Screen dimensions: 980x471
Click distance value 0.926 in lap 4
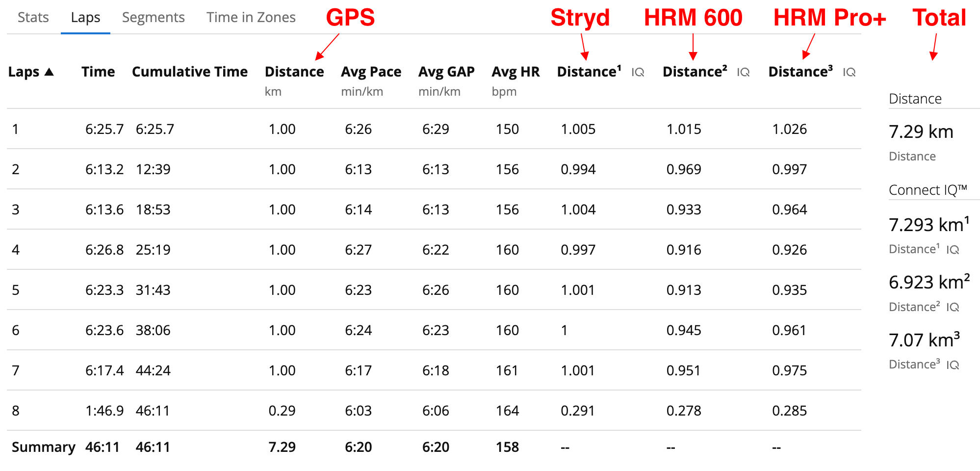(x=790, y=250)
